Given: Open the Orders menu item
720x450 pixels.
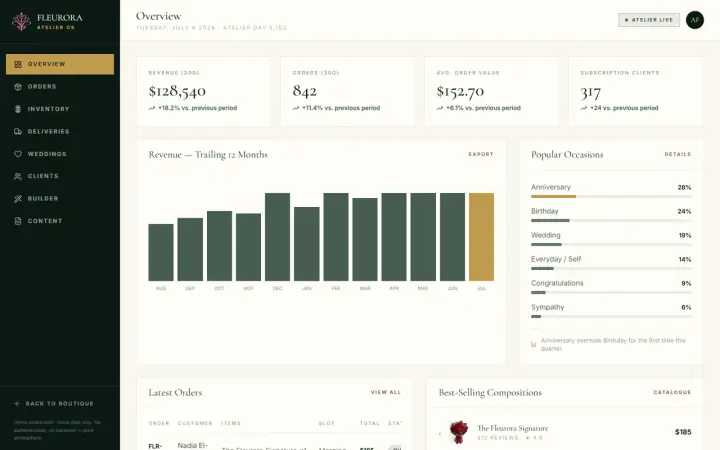Looking at the screenshot, I should (60, 87).
